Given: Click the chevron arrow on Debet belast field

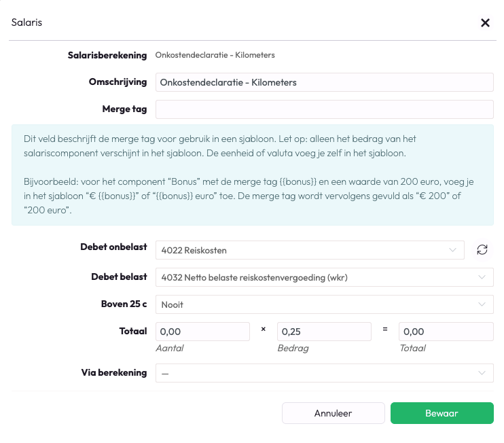Looking at the screenshot, I should [482, 277].
